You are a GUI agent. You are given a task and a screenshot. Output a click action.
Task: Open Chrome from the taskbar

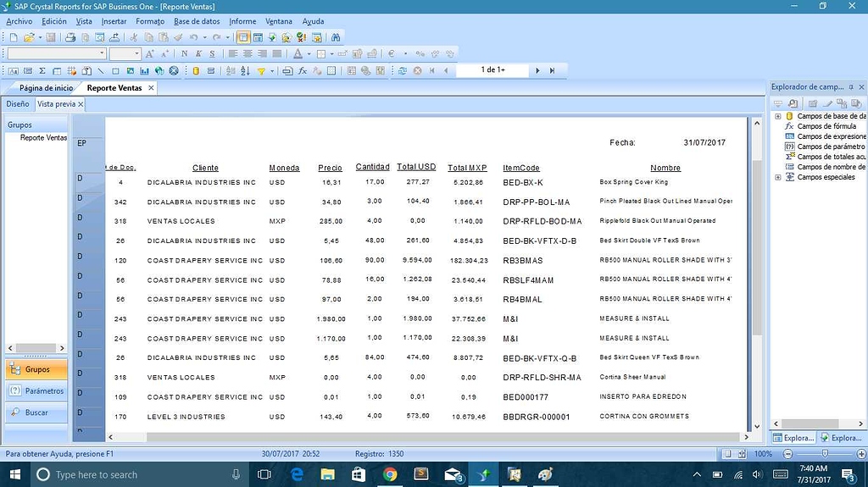390,474
